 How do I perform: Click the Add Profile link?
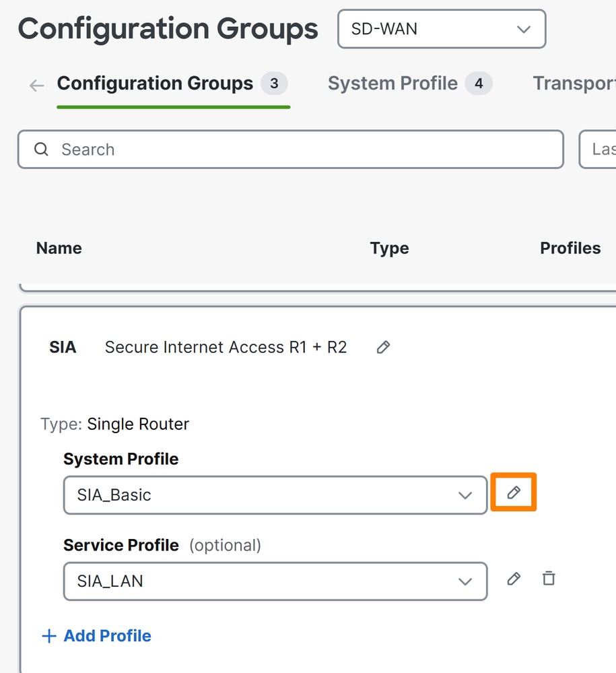coord(107,635)
